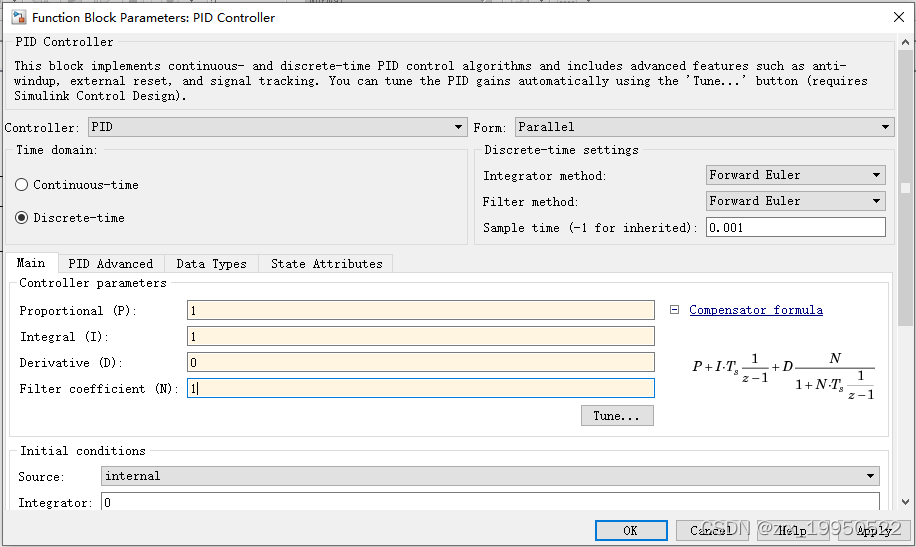Image resolution: width=916 pixels, height=547 pixels.
Task: Switch to the Main tab
Action: coord(31,263)
